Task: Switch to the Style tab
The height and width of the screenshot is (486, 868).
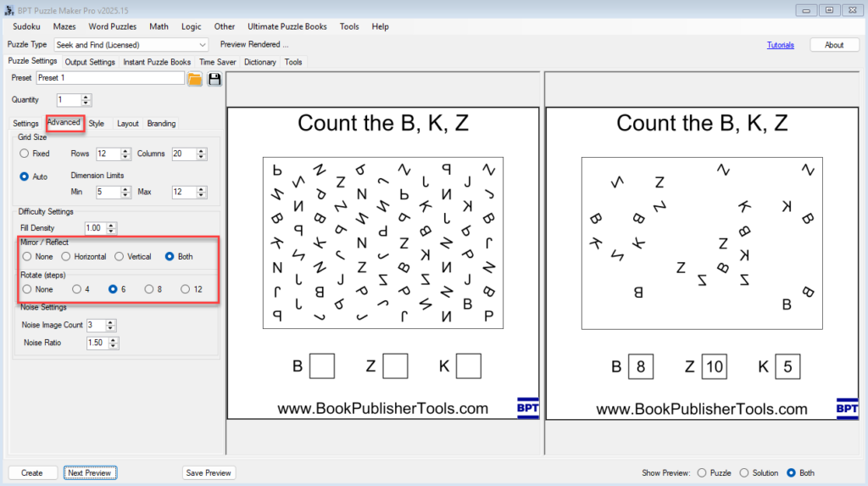Action: [x=97, y=124]
